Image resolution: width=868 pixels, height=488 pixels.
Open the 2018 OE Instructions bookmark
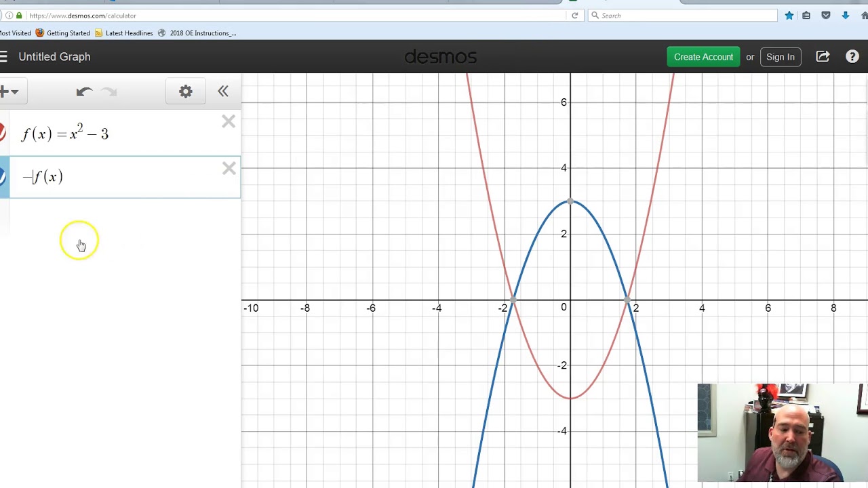[x=197, y=33]
